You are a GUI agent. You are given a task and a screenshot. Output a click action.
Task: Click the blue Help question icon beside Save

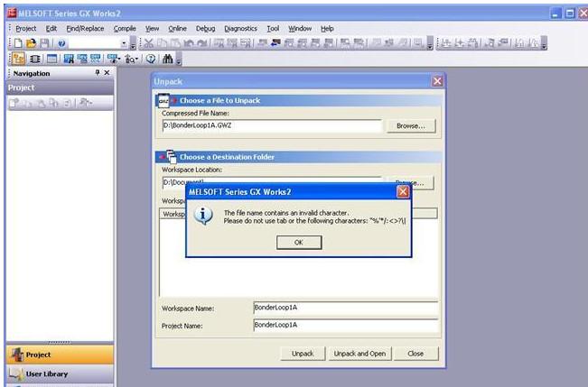click(62, 43)
